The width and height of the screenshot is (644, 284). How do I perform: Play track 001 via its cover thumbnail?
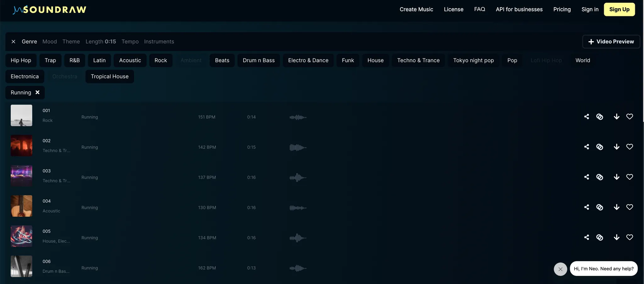pyautogui.click(x=21, y=115)
